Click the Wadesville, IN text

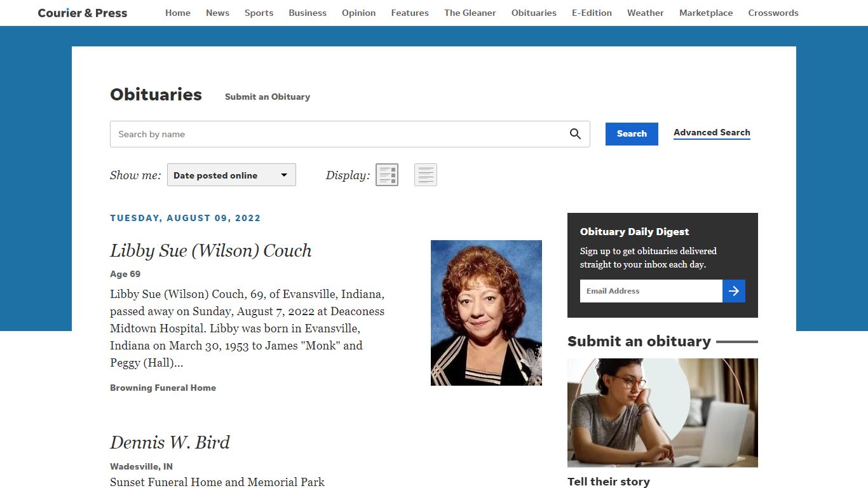click(141, 466)
